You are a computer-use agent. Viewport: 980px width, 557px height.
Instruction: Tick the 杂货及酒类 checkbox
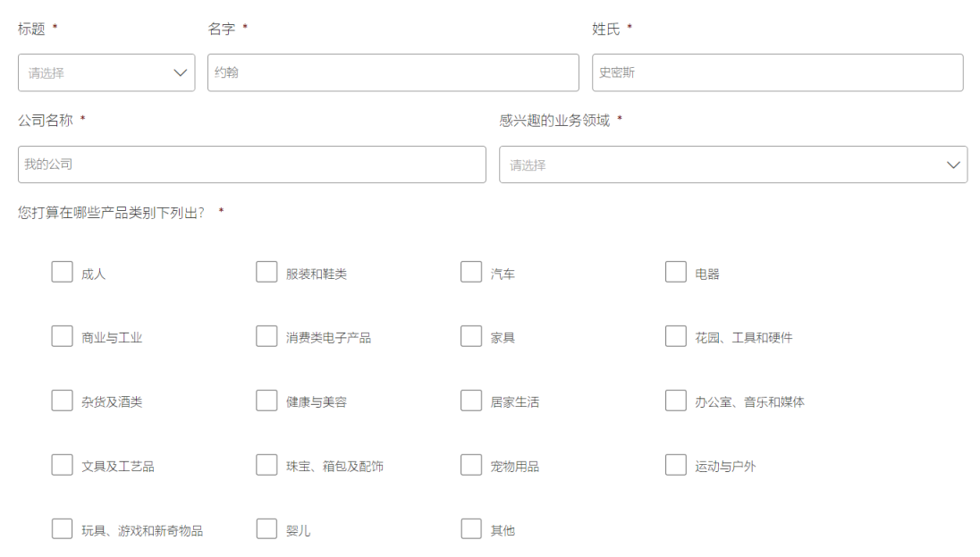coord(62,401)
